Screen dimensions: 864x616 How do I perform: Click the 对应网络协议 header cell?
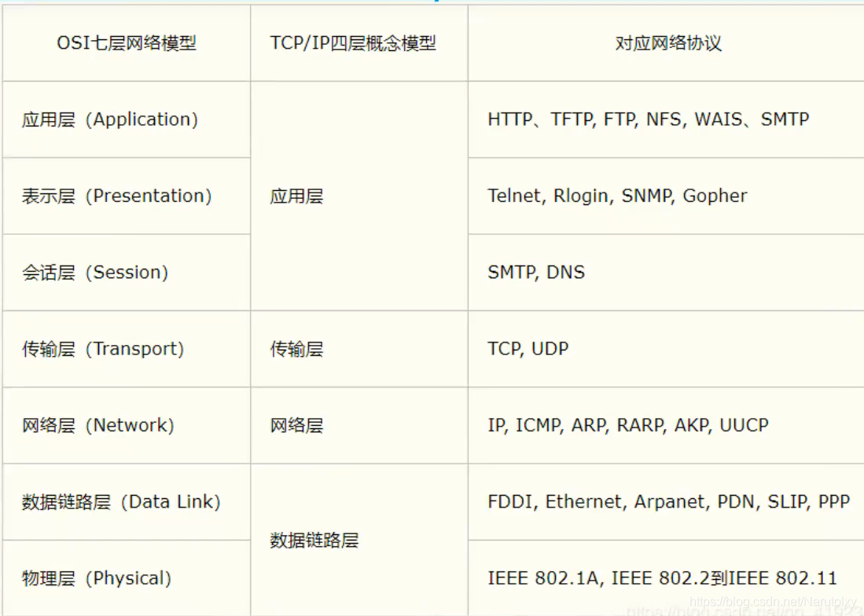click(666, 43)
